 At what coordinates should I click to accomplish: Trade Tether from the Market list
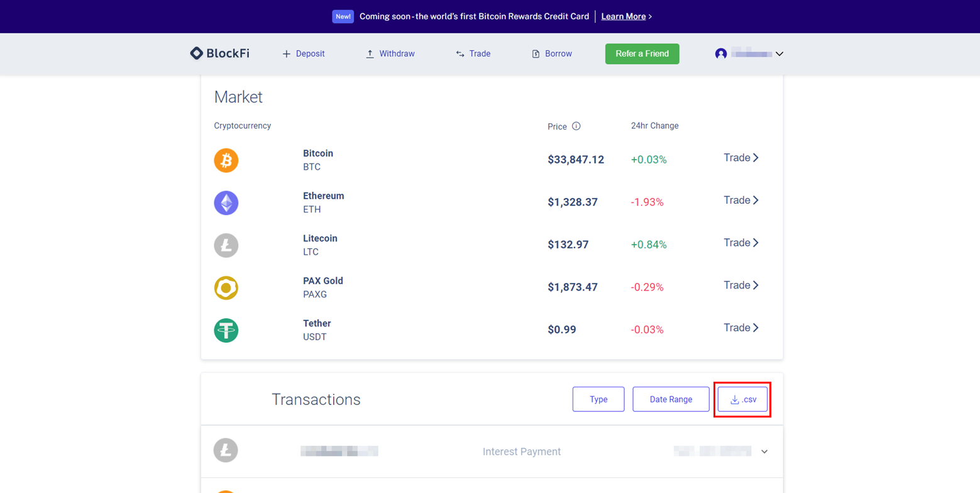pos(741,328)
